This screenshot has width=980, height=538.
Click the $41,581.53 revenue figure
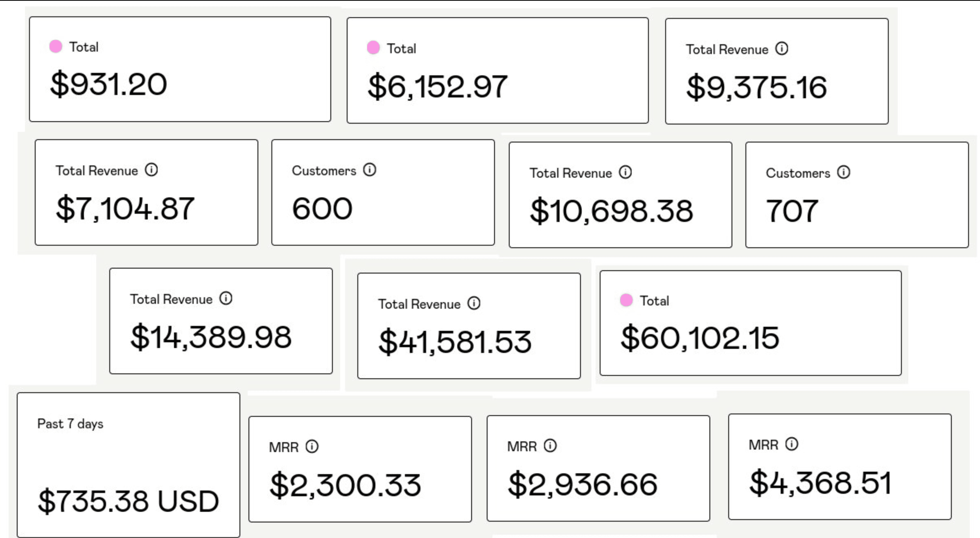455,342
